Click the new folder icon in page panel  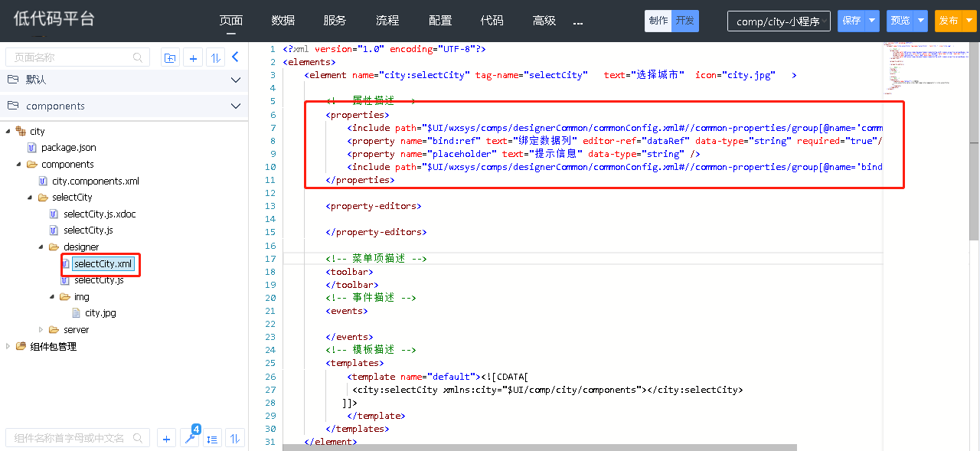point(170,57)
